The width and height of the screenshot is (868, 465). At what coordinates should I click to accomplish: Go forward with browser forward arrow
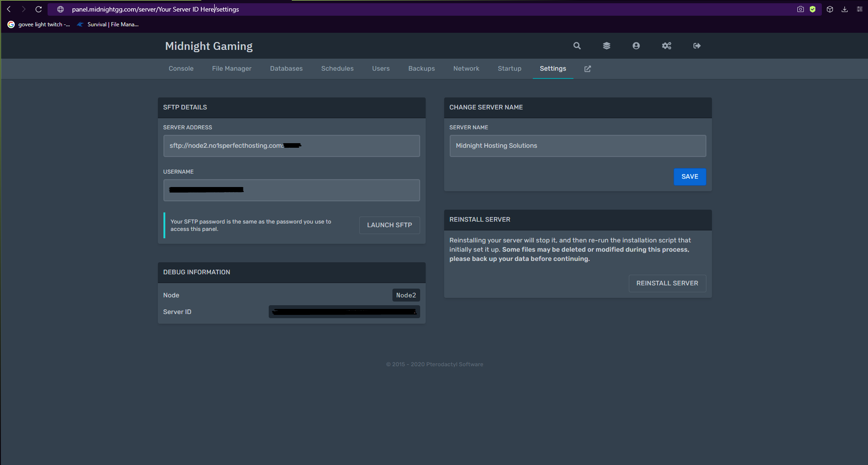(24, 9)
